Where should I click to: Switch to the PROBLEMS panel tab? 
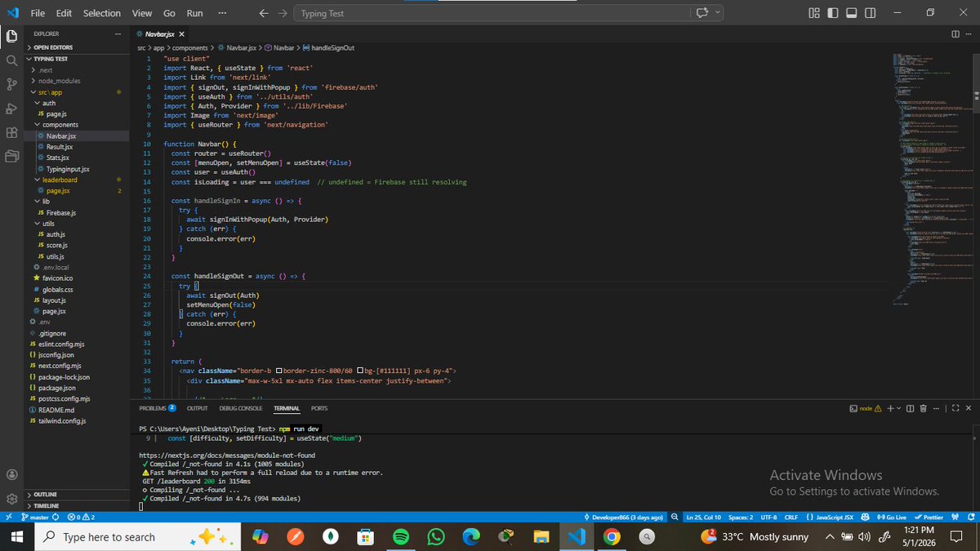point(157,408)
